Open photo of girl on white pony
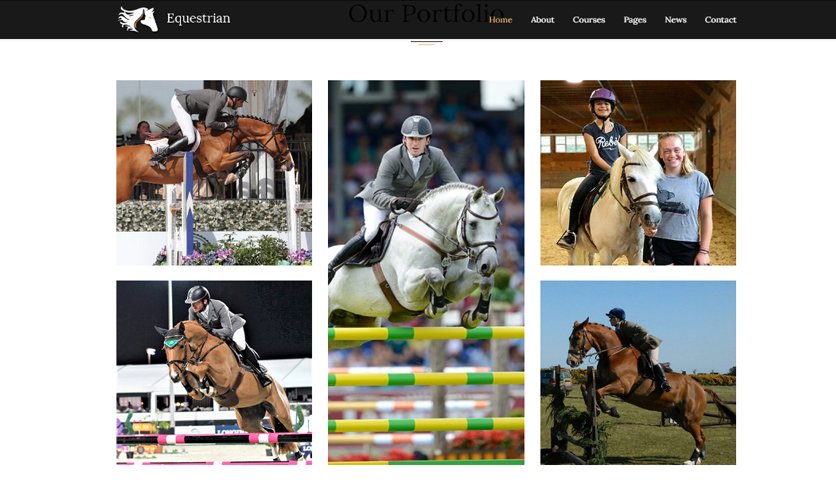The height and width of the screenshot is (484, 836). tap(638, 173)
